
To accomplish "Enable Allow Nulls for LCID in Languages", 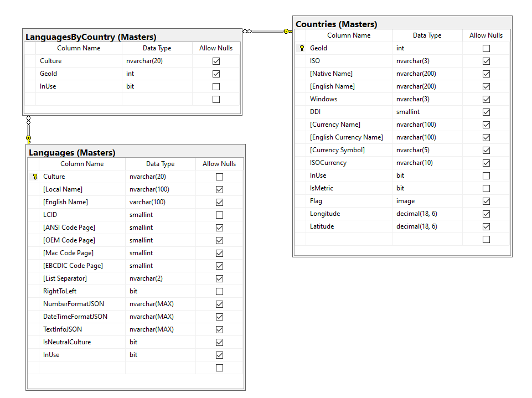I will [219, 215].
